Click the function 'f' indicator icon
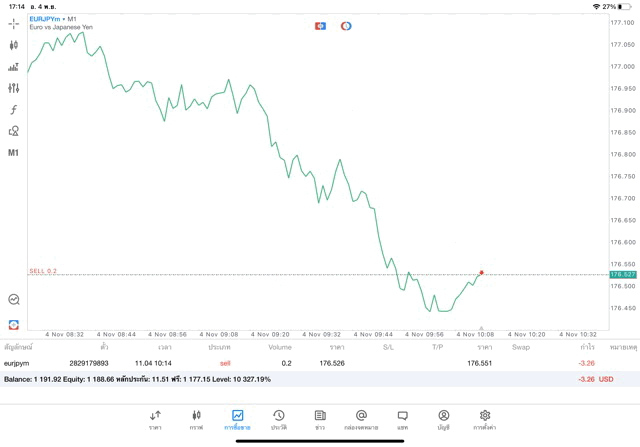The image size is (640, 447). (x=14, y=110)
